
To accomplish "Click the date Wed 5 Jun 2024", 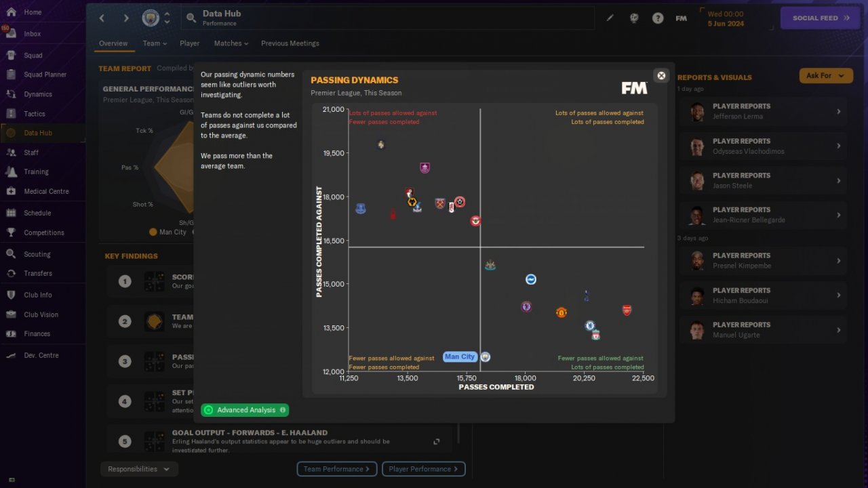I will 726,18.
